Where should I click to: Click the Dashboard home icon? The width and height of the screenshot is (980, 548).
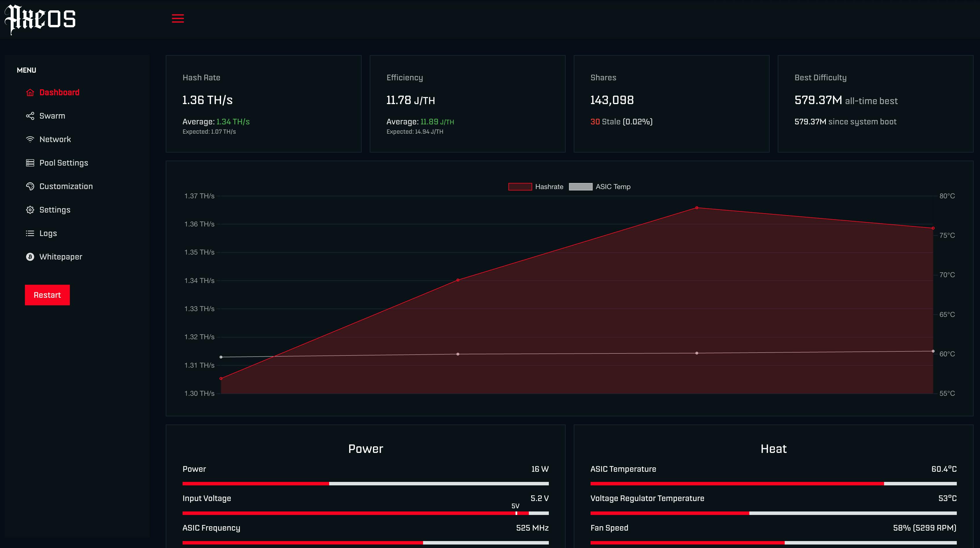pyautogui.click(x=30, y=92)
